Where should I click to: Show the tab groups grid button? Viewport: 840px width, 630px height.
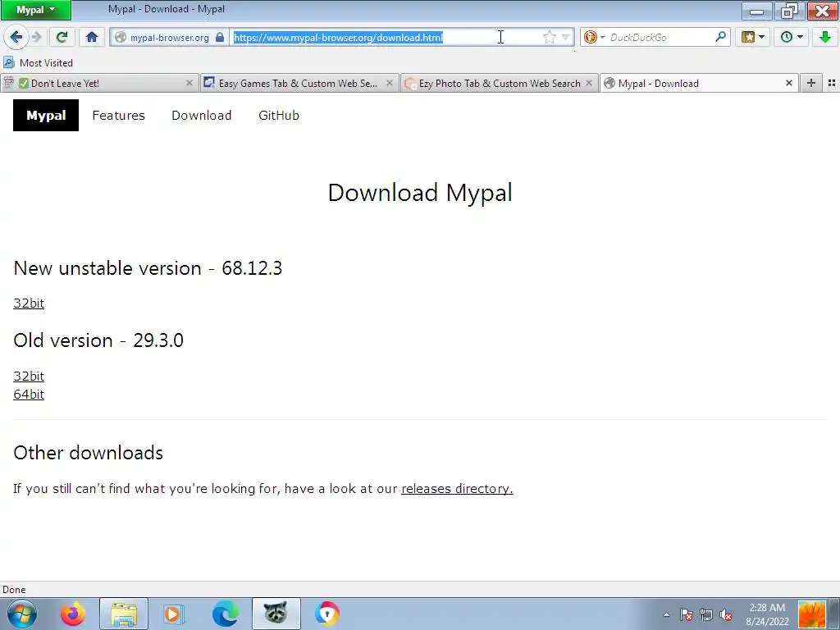click(832, 83)
